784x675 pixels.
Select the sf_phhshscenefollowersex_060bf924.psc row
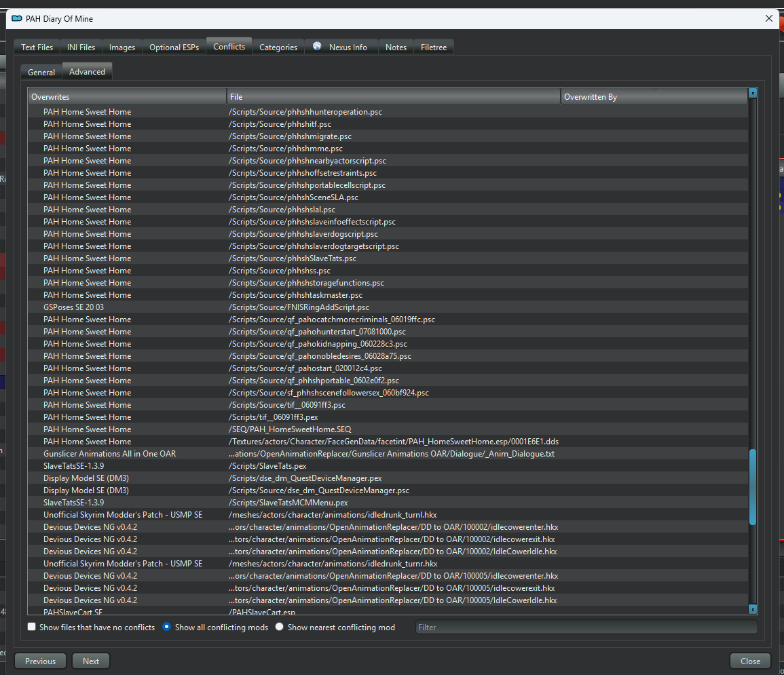[x=388, y=393]
